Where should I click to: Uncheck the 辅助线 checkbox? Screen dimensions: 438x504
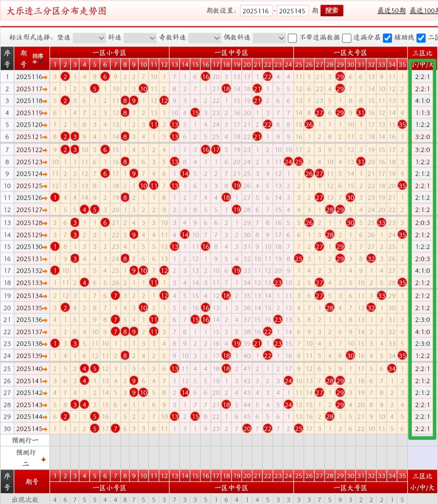point(387,38)
